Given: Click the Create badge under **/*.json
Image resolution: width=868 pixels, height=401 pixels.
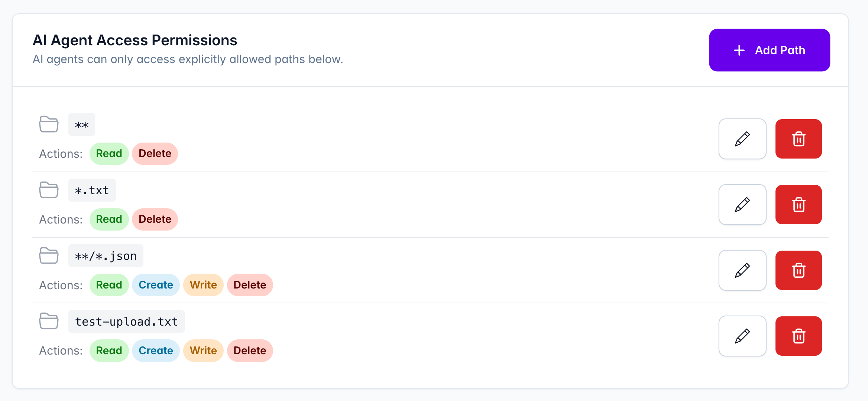Looking at the screenshot, I should coord(156,285).
